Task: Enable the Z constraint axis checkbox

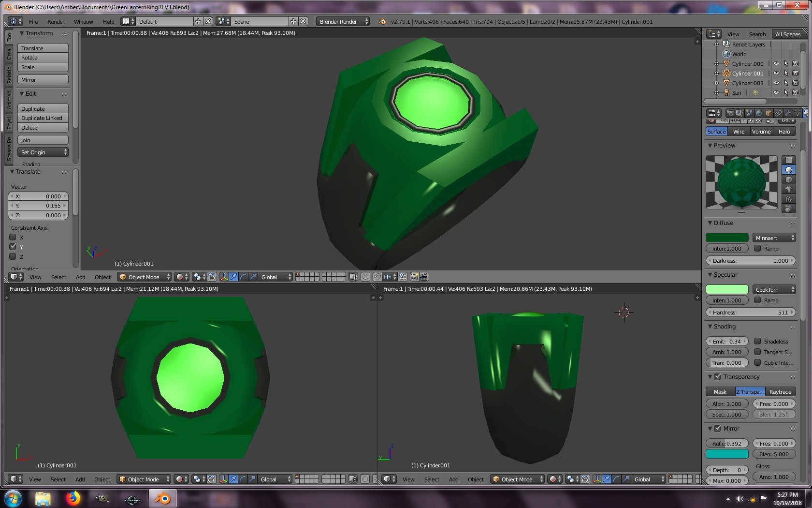Action: click(13, 256)
